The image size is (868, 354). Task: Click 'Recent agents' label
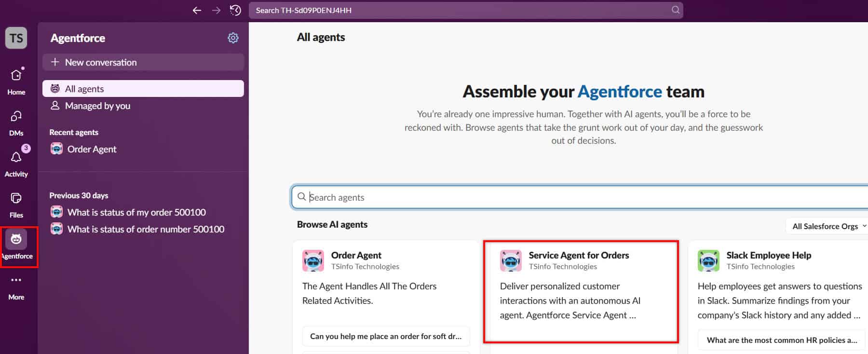pos(74,132)
